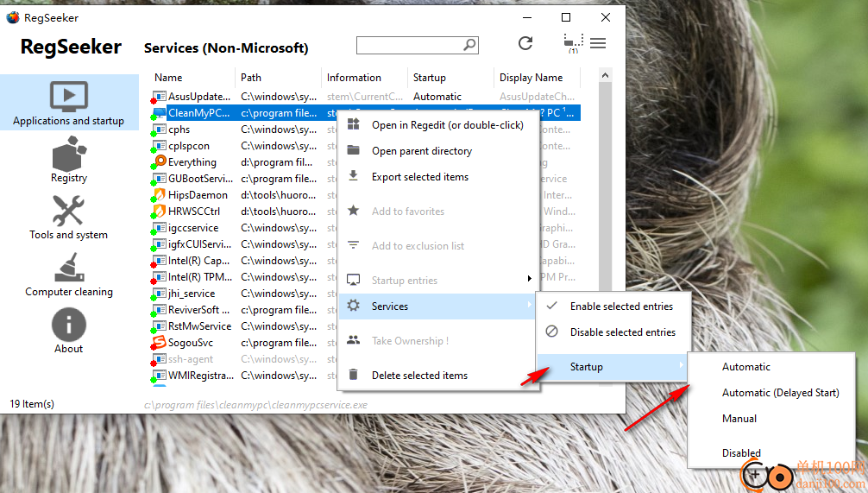The height and width of the screenshot is (493, 868).
Task: Click download icon for Export selected items
Action: [353, 176]
